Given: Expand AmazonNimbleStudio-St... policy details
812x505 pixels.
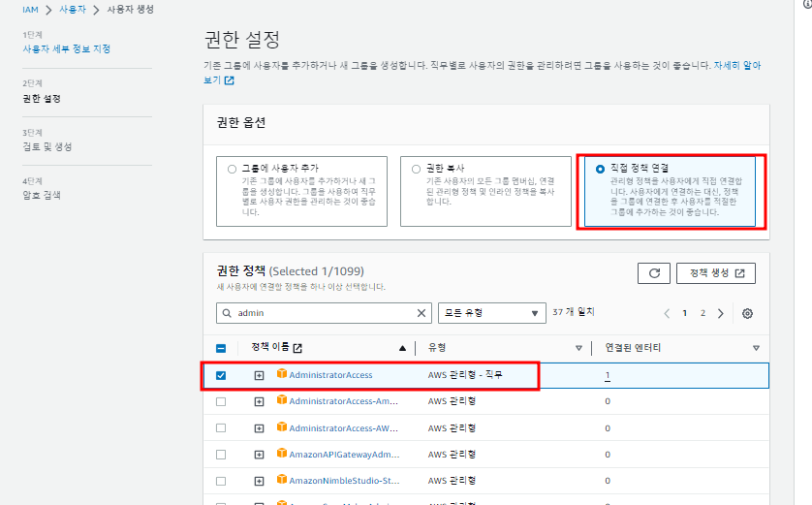Looking at the screenshot, I should (259, 481).
